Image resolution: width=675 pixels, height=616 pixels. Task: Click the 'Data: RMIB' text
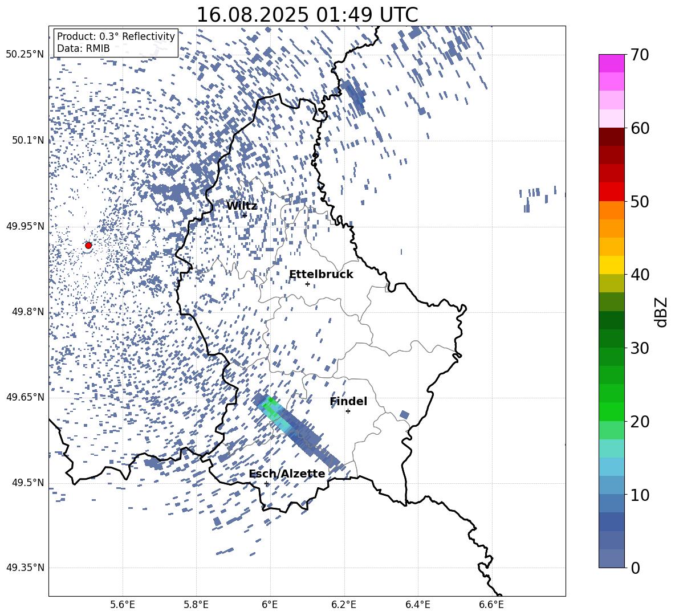(x=83, y=48)
